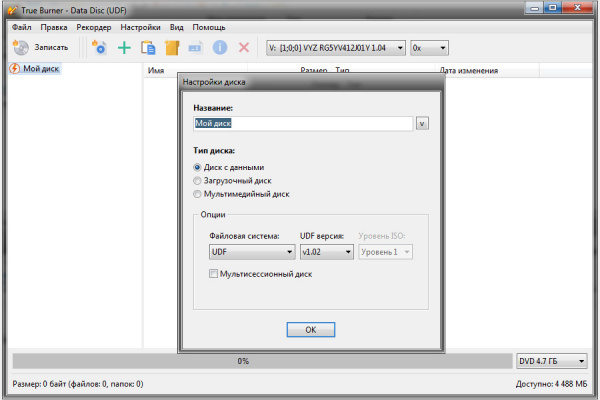Select the Мой диск tree node
The width and height of the screenshot is (600, 400).
[35, 69]
